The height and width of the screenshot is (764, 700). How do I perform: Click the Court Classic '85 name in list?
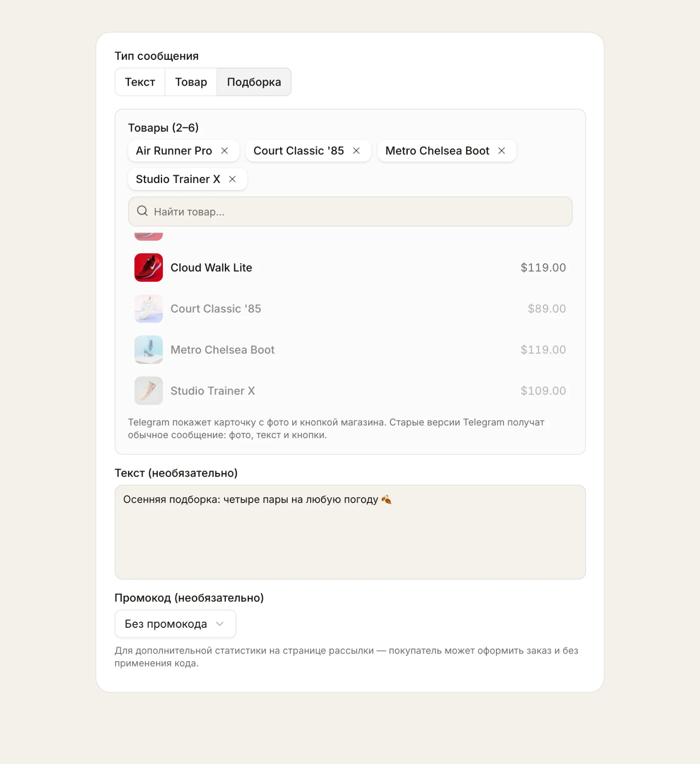[x=216, y=309]
